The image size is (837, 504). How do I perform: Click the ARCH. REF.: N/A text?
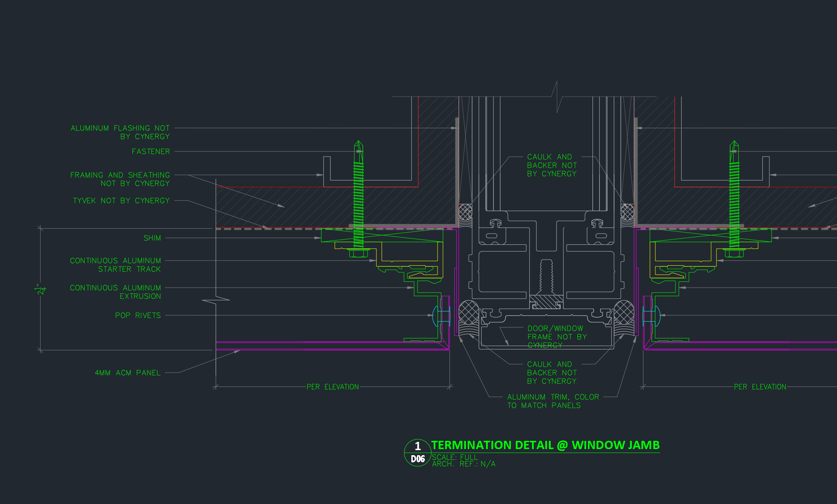[463, 464]
